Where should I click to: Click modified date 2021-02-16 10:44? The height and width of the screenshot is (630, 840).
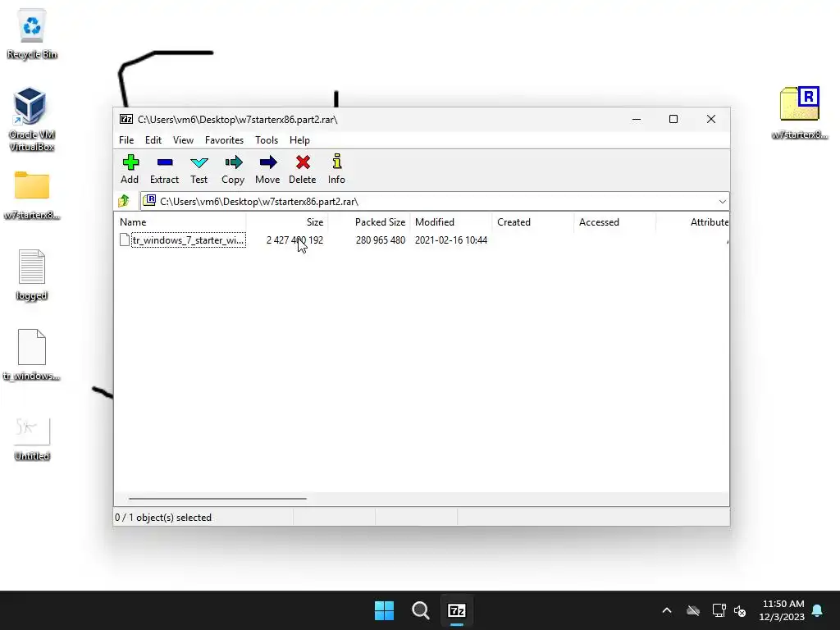[451, 240]
